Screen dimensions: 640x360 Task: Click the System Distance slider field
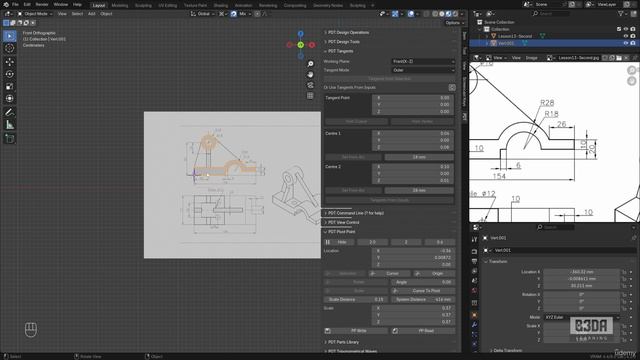(x=423, y=300)
